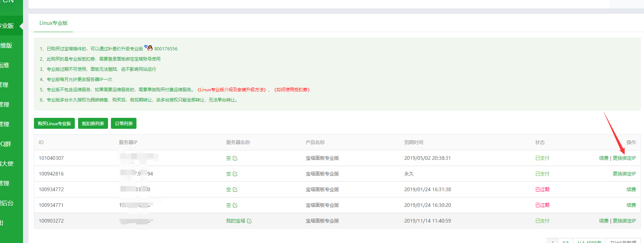
Task: Click the 从1-1000条 pagination range
Action: tap(590, 242)
